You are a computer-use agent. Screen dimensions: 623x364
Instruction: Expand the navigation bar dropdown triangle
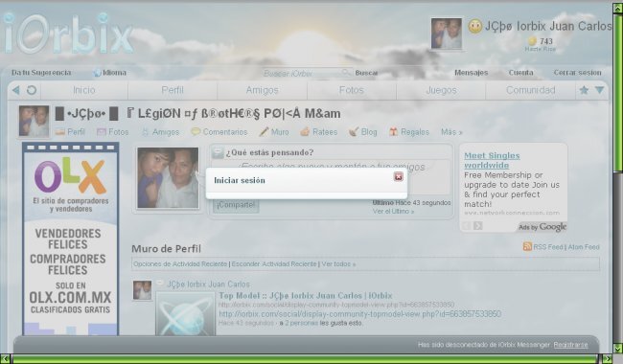coord(599,90)
